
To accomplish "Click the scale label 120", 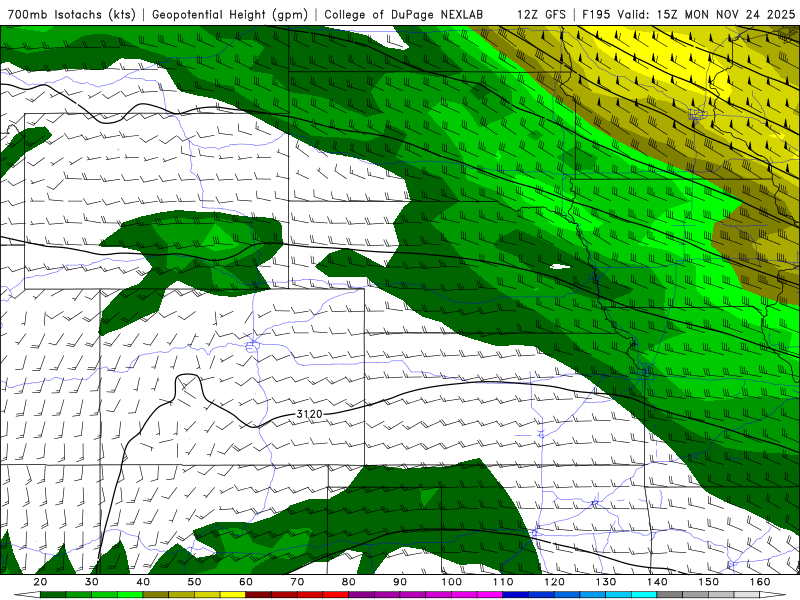I will 555,582.
